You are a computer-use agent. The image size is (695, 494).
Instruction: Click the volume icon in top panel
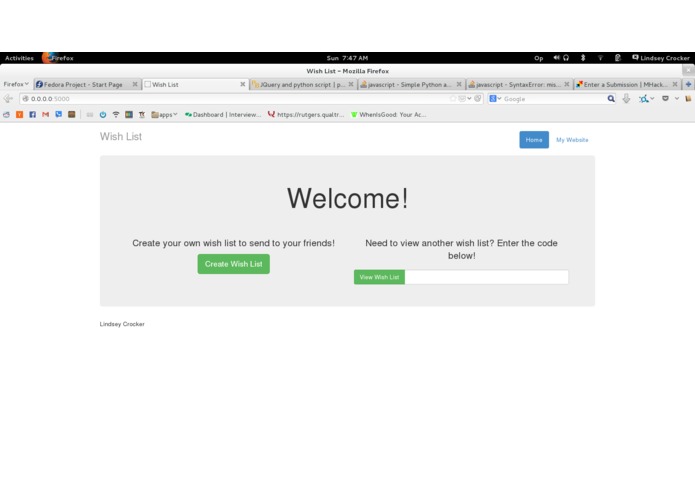pos(556,58)
